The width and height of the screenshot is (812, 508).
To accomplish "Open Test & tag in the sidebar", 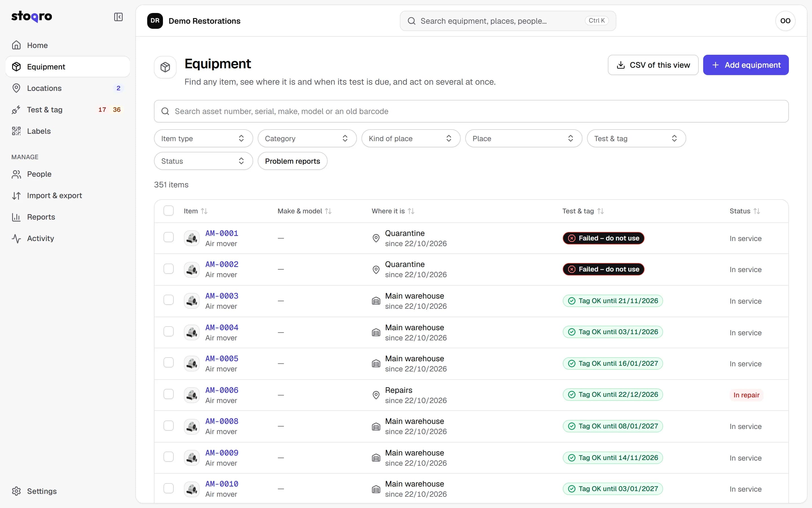I will 67,110.
